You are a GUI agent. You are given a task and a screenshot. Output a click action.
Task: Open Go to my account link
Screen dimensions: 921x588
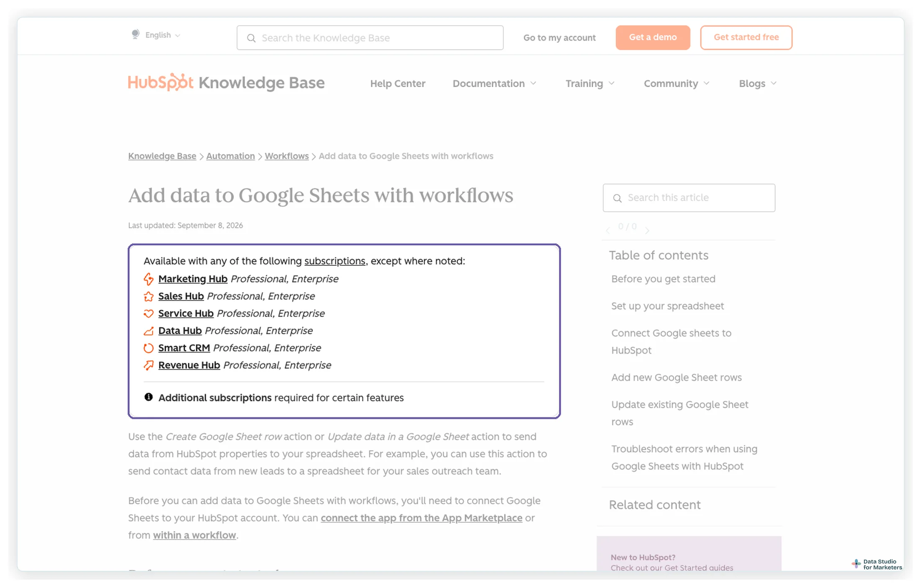(559, 38)
